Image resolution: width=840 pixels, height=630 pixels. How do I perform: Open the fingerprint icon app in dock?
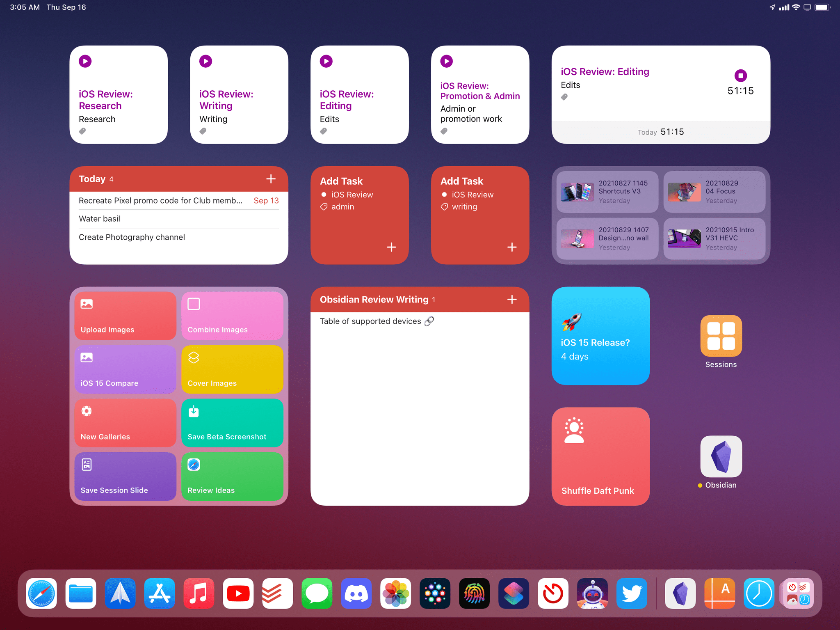pyautogui.click(x=475, y=593)
